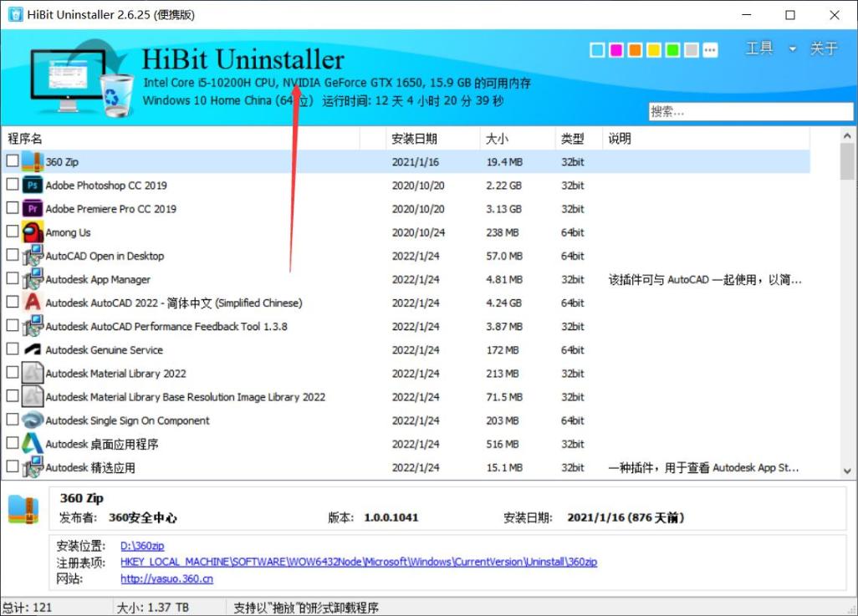Click the 总计: 121 status bar entry
Viewport: 858px width, 616px height.
point(28,608)
